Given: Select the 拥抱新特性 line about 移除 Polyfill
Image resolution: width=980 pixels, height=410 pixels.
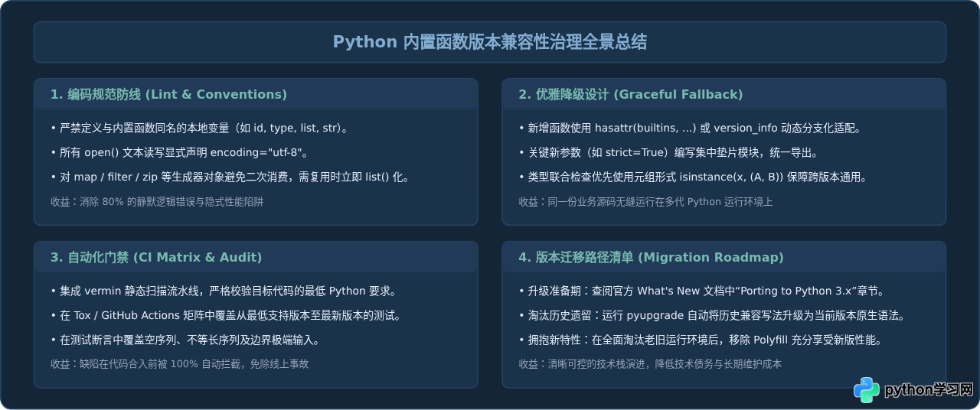Looking at the screenshot, I should point(702,340).
